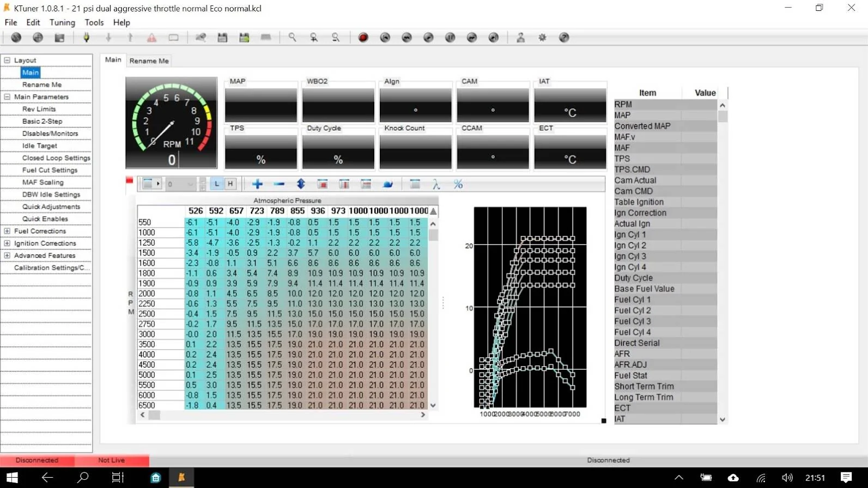Click the help question mark icon
This screenshot has width=868, height=488.
pos(564,38)
